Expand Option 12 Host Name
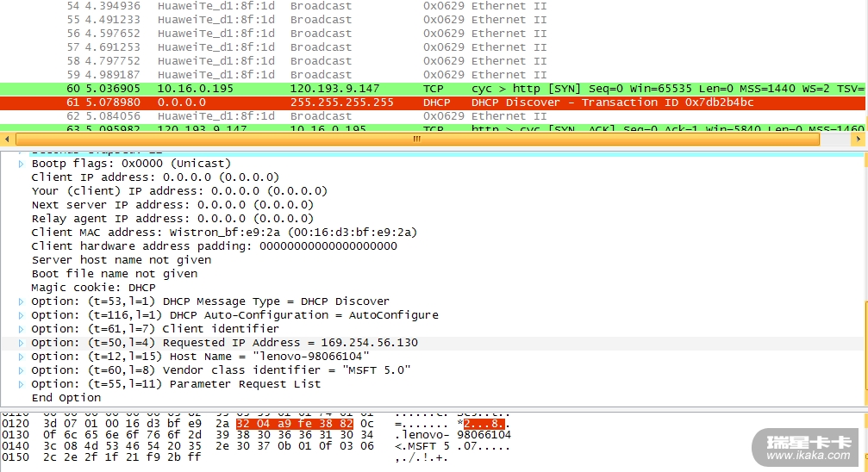Screen dimensions: 868x472 21,357
